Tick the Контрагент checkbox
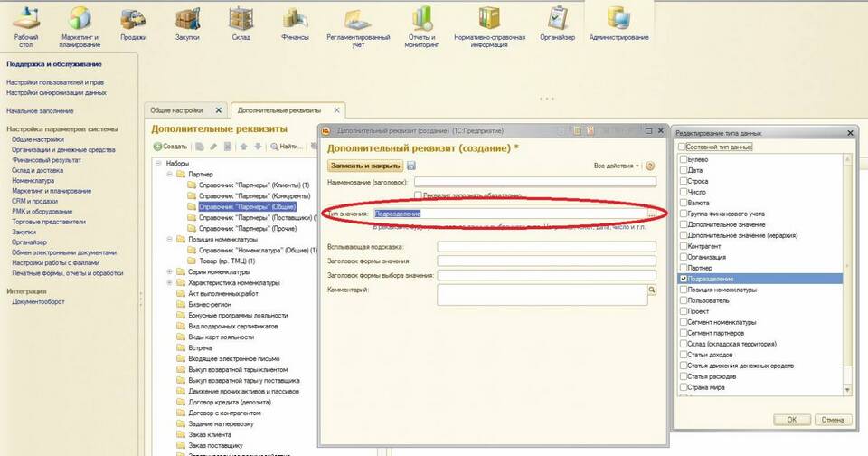 point(683,246)
